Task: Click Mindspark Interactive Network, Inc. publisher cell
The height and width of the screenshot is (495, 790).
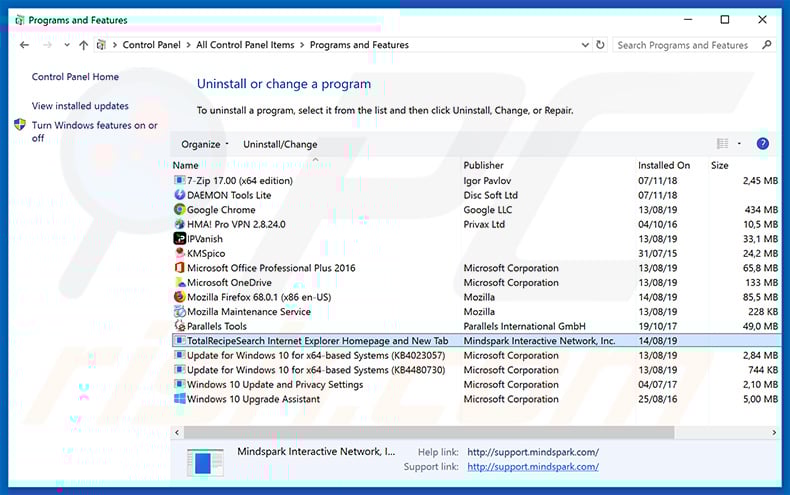Action: click(x=539, y=341)
